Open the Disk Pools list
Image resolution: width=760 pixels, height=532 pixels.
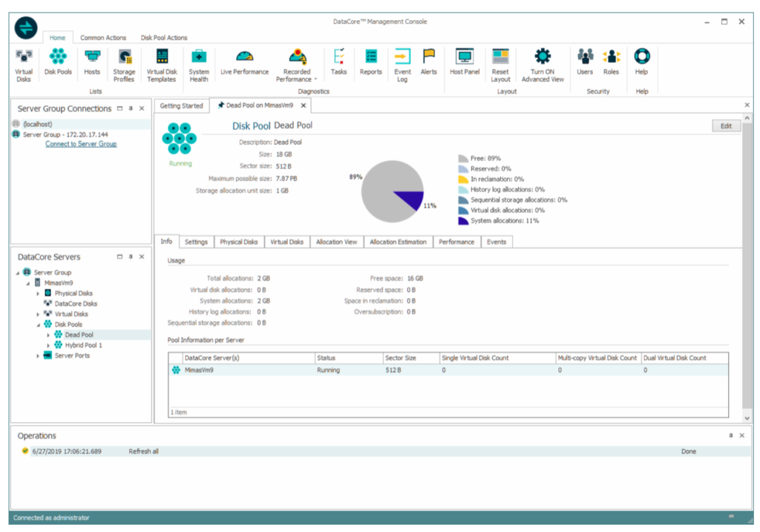click(56, 63)
